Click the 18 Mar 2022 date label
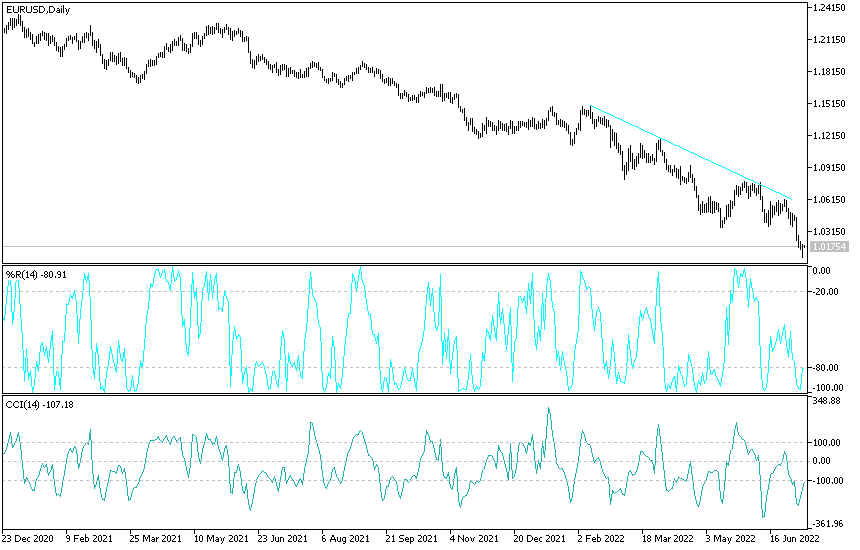The width and height of the screenshot is (860, 550). [x=667, y=538]
